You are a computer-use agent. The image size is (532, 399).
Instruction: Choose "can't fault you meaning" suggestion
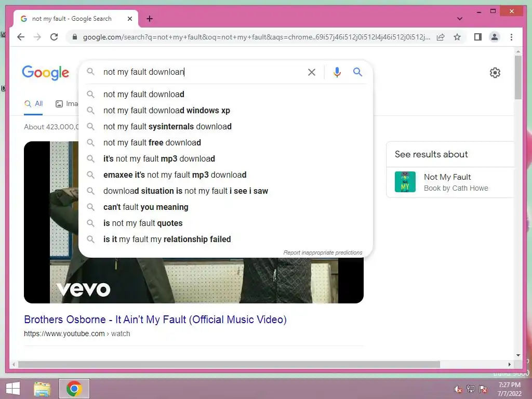click(225, 207)
